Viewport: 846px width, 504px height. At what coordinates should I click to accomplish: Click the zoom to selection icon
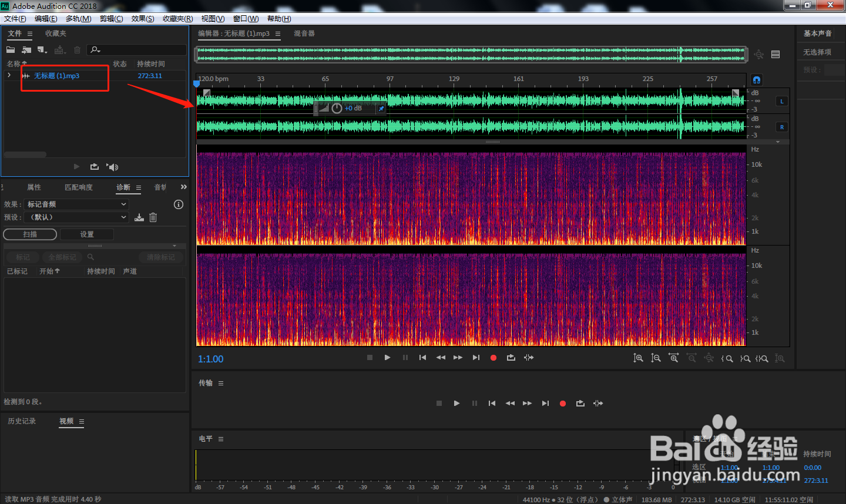coord(762,358)
